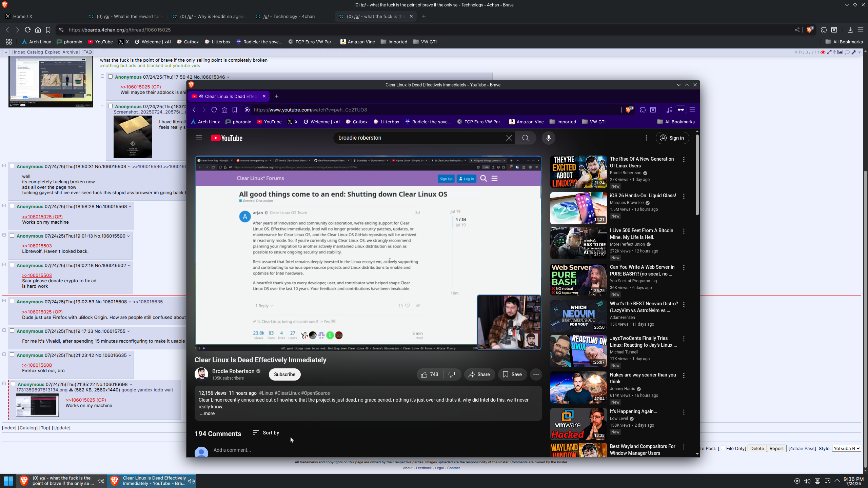This screenshot has height=488, width=868.
Task: Open post menu arrow for No.106015590
Action: pos(129,236)
